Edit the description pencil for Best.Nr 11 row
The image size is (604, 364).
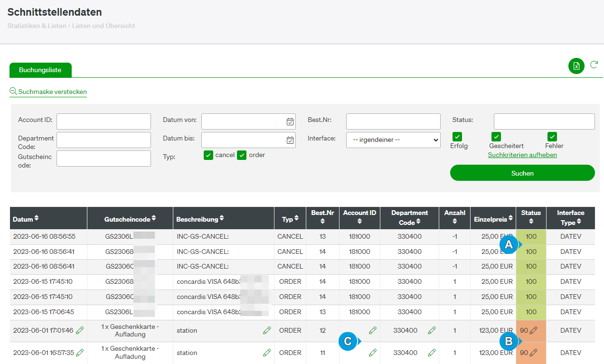[267, 353]
